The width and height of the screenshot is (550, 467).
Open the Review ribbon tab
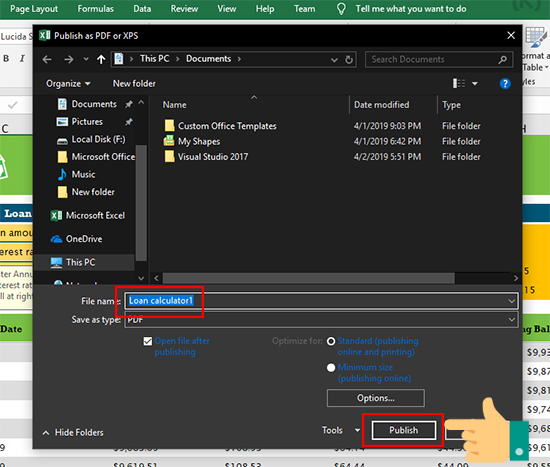click(x=184, y=9)
